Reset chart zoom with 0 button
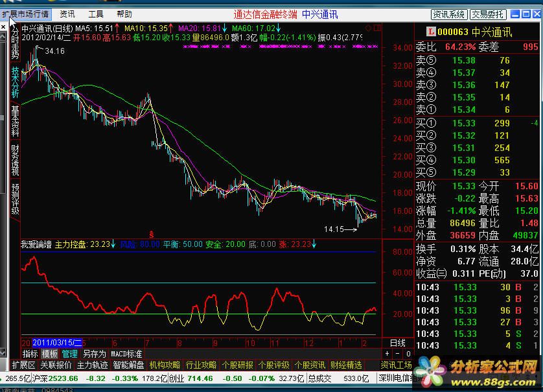 (x=408, y=354)
